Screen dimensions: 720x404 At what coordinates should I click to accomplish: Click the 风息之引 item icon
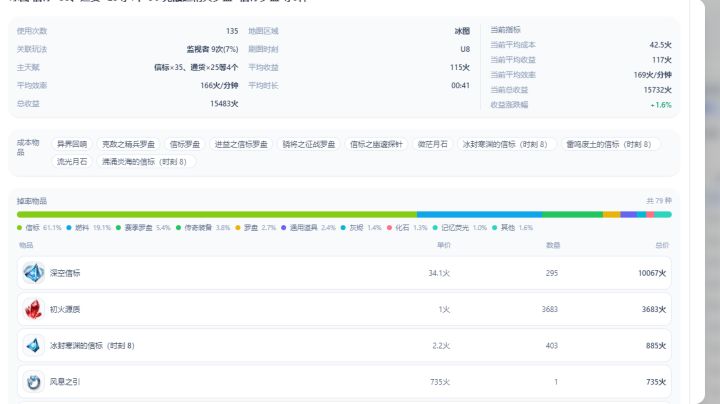[x=34, y=382]
